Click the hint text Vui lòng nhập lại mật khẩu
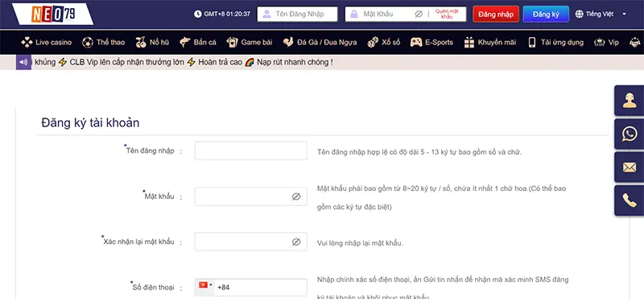This screenshot has width=644, height=299. click(360, 243)
